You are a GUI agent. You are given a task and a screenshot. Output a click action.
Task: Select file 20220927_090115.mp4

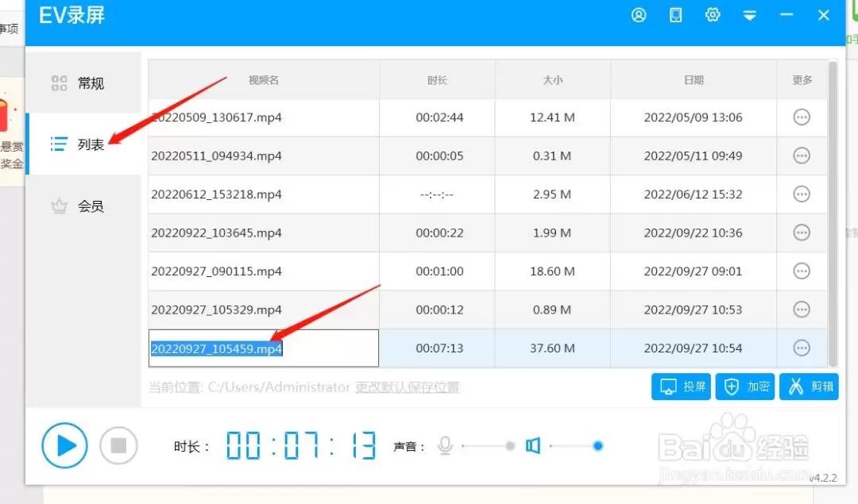(x=216, y=271)
